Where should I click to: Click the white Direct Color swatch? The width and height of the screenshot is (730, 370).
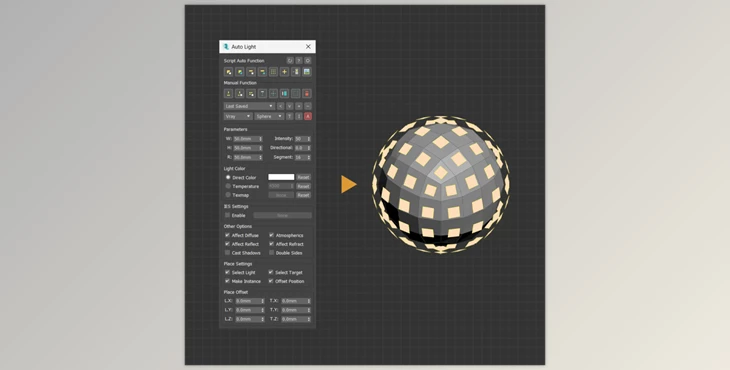(281, 177)
